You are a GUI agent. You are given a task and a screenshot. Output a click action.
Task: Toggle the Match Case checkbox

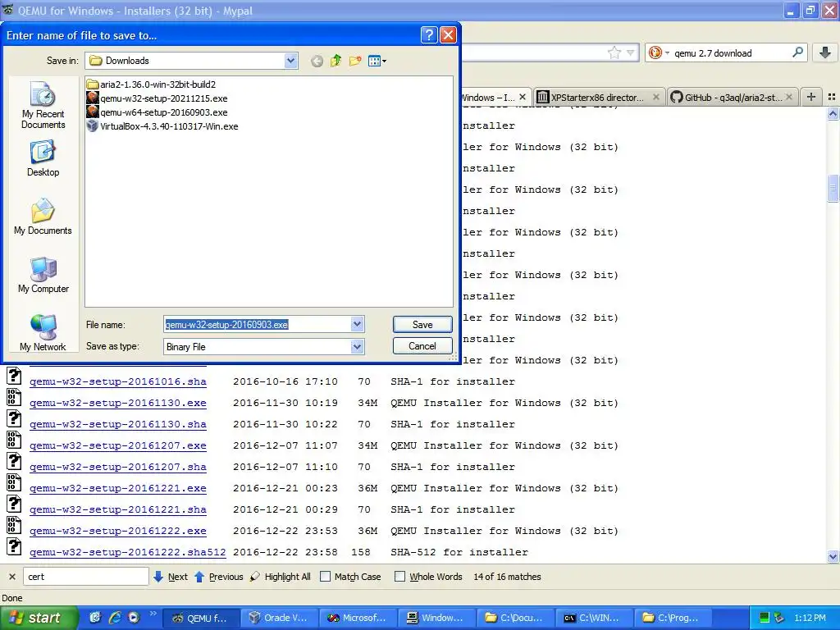point(325,577)
